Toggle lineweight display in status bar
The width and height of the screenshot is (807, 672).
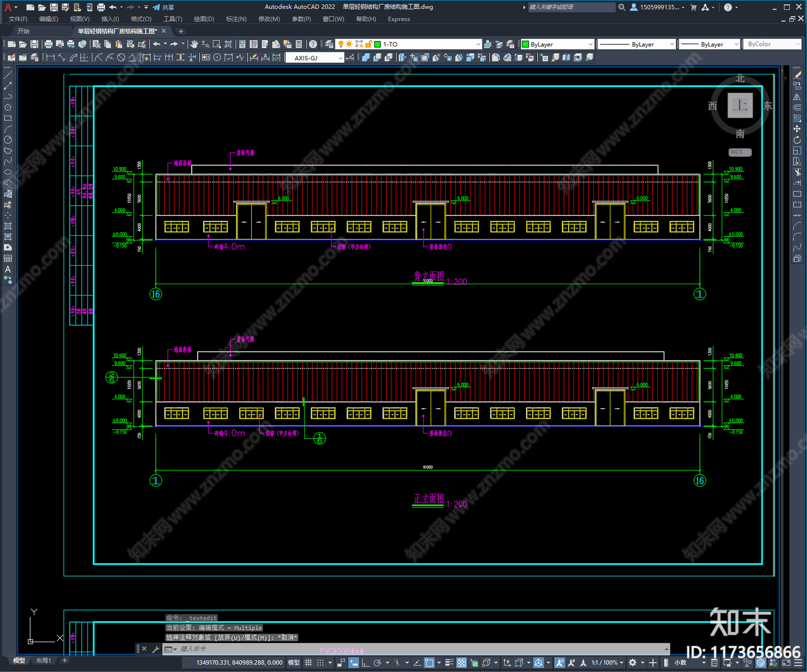tap(449, 662)
